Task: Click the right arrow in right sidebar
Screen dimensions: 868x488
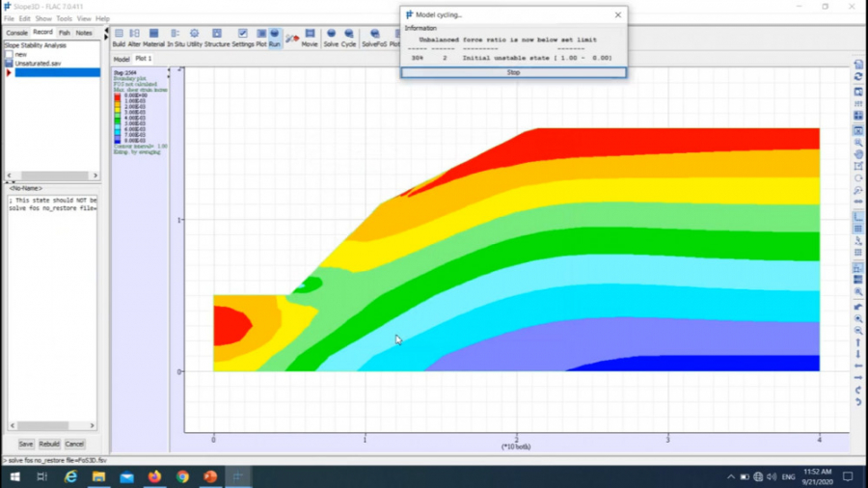Action: pyautogui.click(x=858, y=378)
